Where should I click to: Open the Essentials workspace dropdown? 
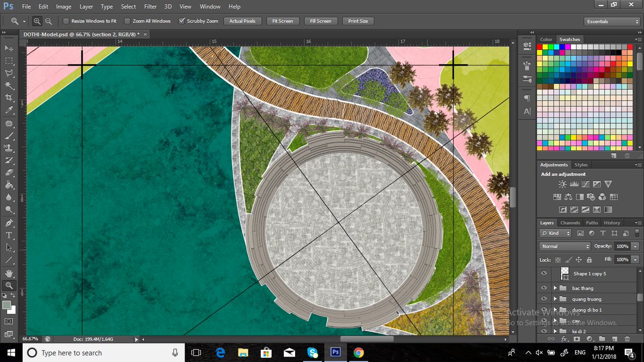pyautogui.click(x=612, y=21)
